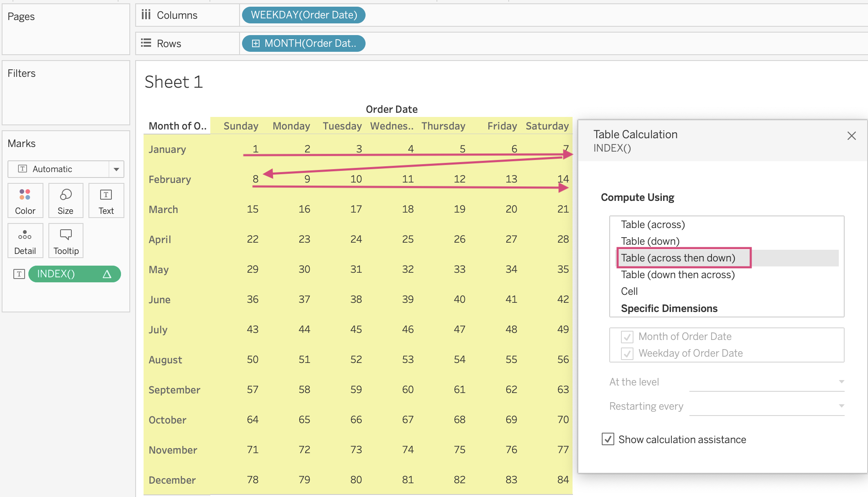
Task: Click the WEEKDAY(Order Date) pill
Action: coord(304,15)
